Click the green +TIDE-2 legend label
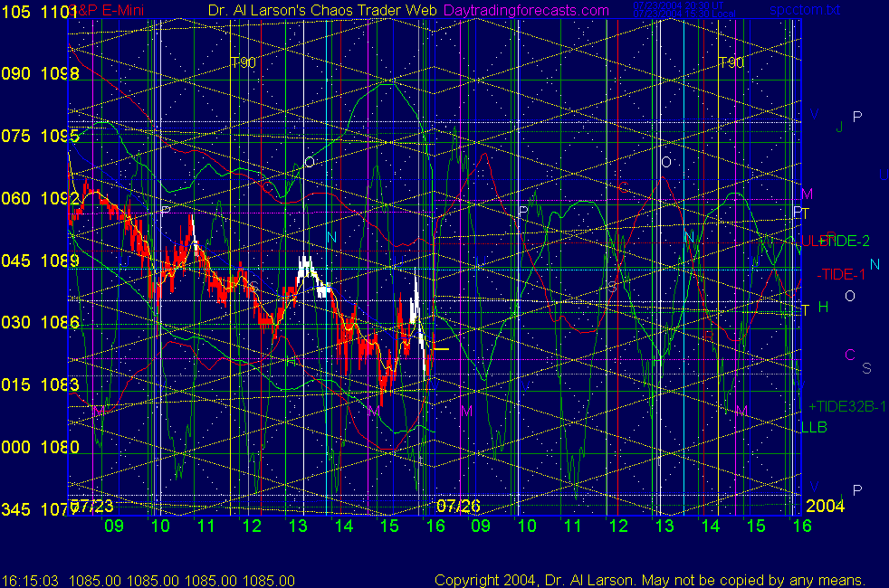Viewport: 889px width, 588px height. click(844, 242)
